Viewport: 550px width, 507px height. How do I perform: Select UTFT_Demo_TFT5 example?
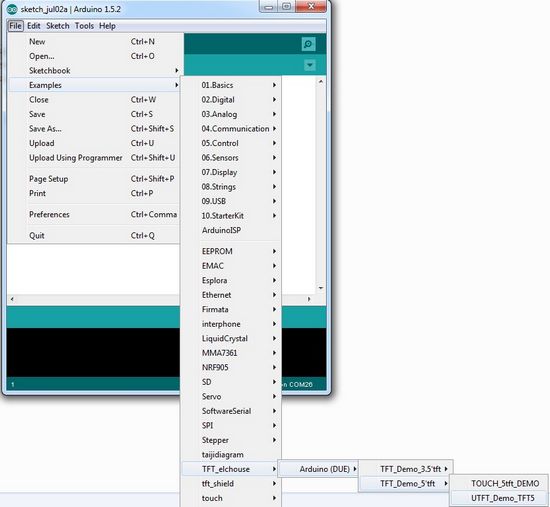coord(499,498)
